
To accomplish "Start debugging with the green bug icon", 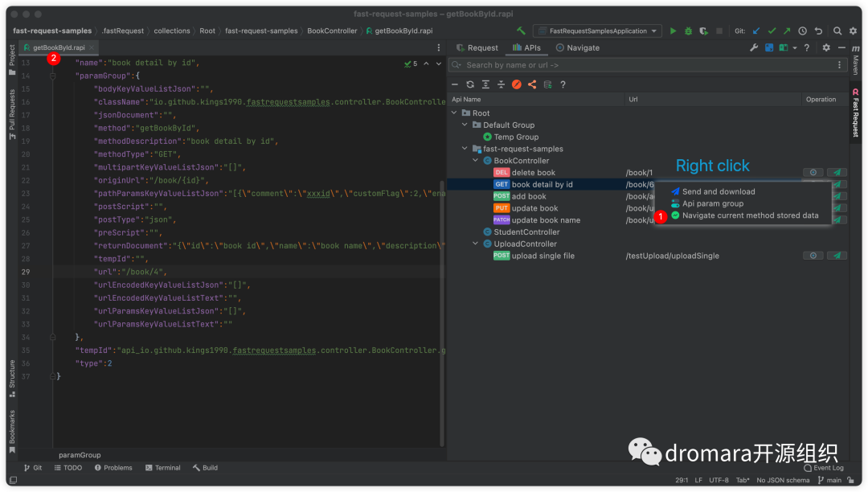I will (688, 31).
